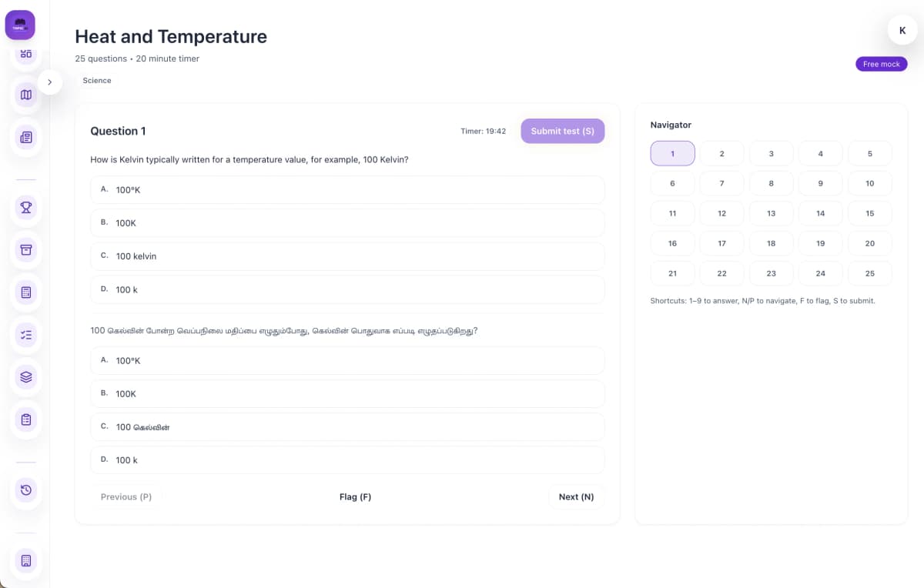Switch to question 13 in the Navigator
924x588 pixels.
click(771, 213)
